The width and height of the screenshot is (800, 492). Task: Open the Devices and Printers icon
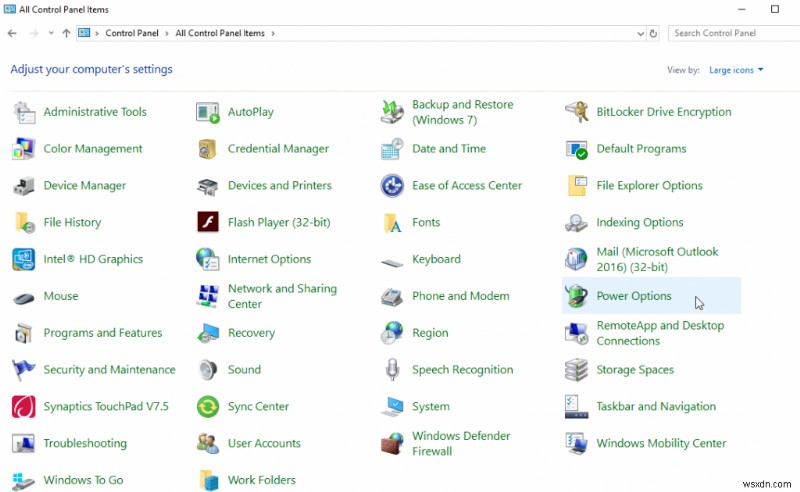coord(208,186)
